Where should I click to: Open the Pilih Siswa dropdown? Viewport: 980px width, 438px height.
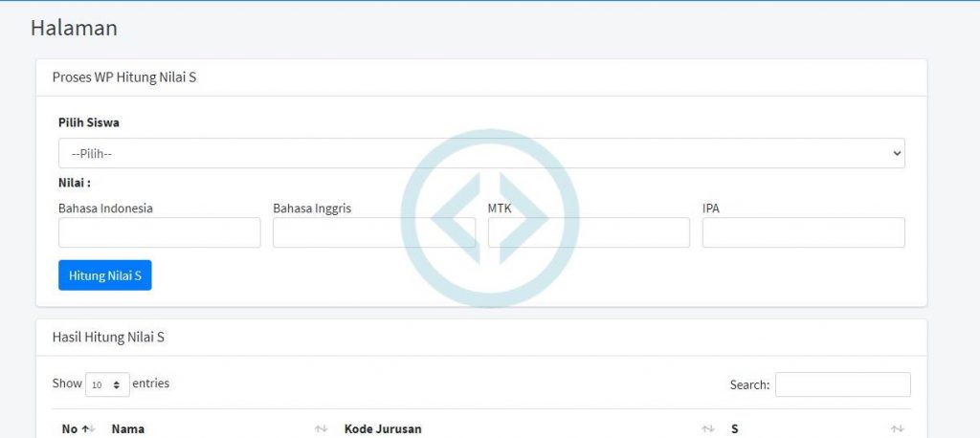[480, 153]
